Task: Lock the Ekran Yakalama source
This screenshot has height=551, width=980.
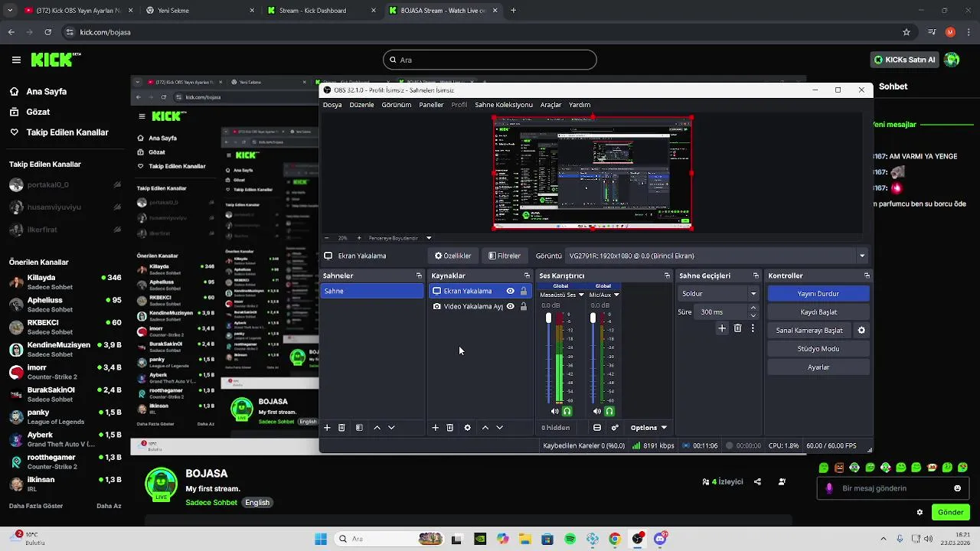Action: click(524, 291)
